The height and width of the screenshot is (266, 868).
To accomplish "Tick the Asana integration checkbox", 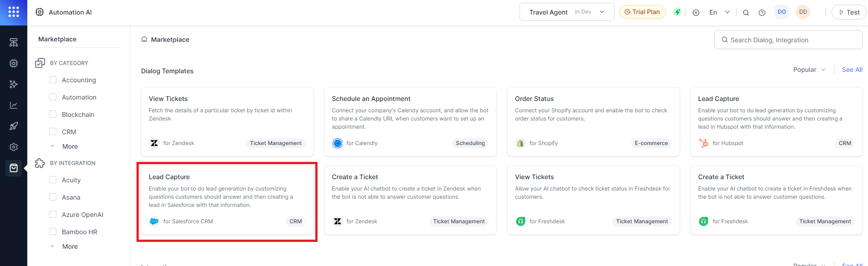I will pyautogui.click(x=53, y=197).
